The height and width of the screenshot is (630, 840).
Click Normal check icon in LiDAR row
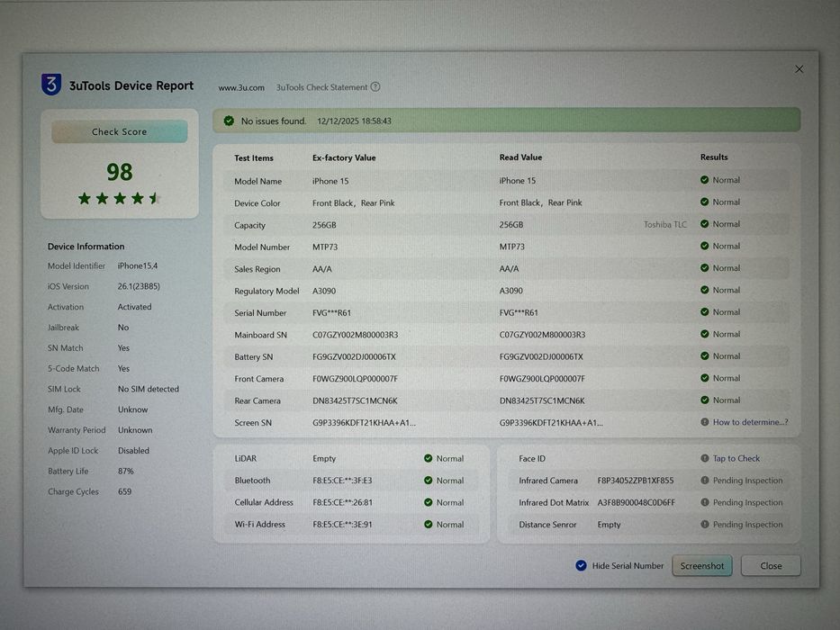click(428, 458)
